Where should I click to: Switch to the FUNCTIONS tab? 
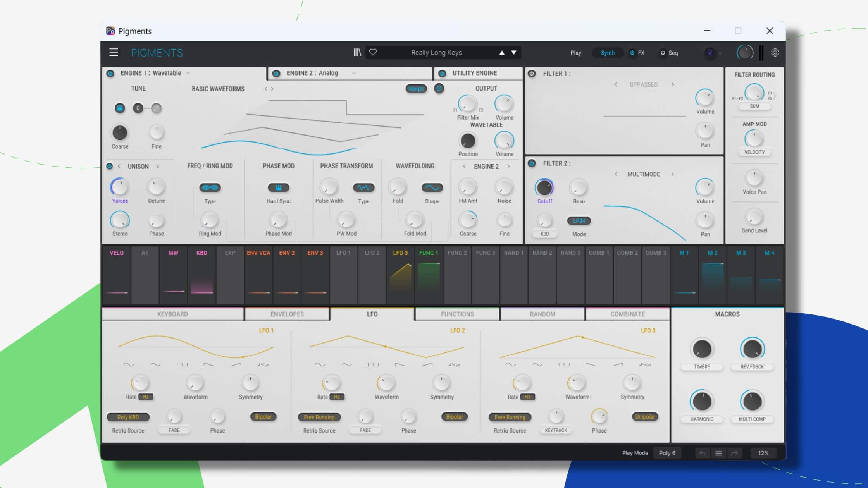(x=457, y=314)
